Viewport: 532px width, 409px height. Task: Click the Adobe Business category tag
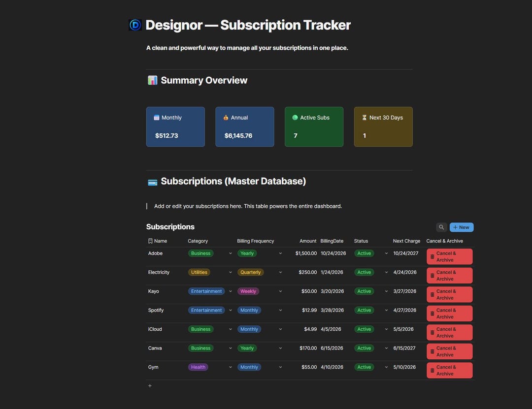[200, 253]
